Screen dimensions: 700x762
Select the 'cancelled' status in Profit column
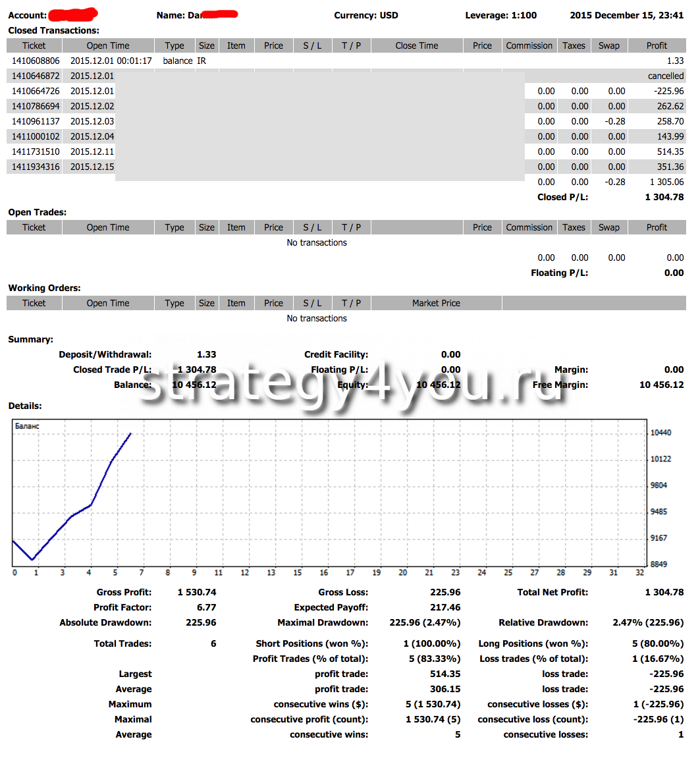point(665,76)
